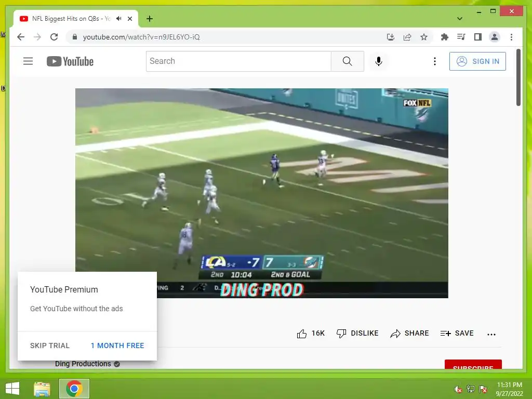The width and height of the screenshot is (532, 399).
Task: Open the YouTube hamburger guide menu
Action: (28, 61)
